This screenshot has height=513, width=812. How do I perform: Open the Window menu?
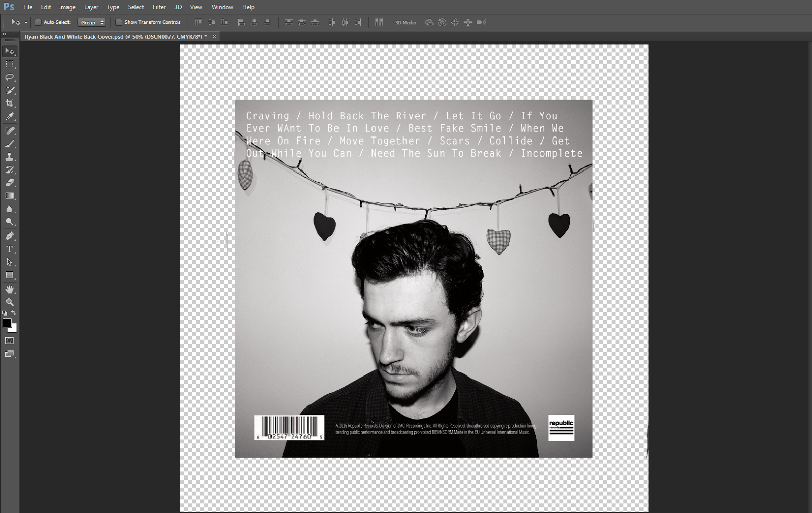[222, 7]
